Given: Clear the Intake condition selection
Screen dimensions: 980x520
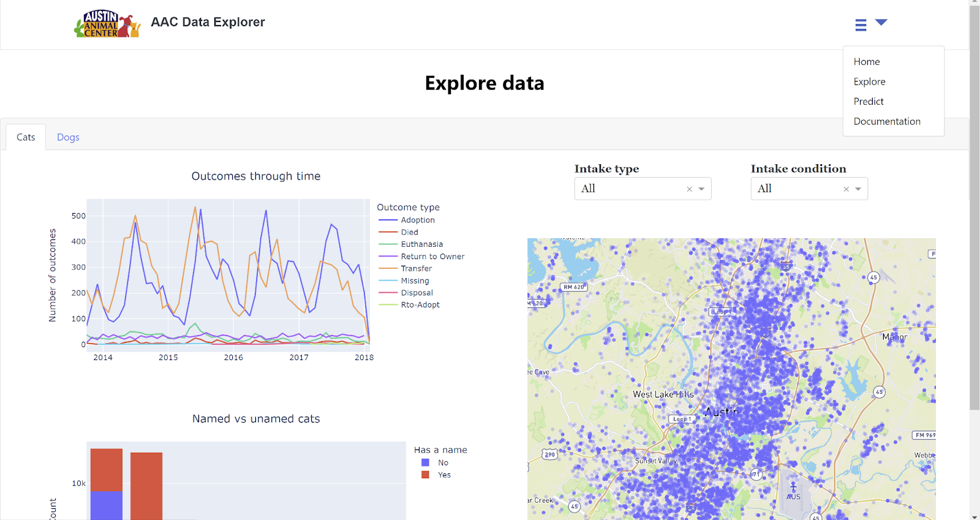Looking at the screenshot, I should 846,189.
